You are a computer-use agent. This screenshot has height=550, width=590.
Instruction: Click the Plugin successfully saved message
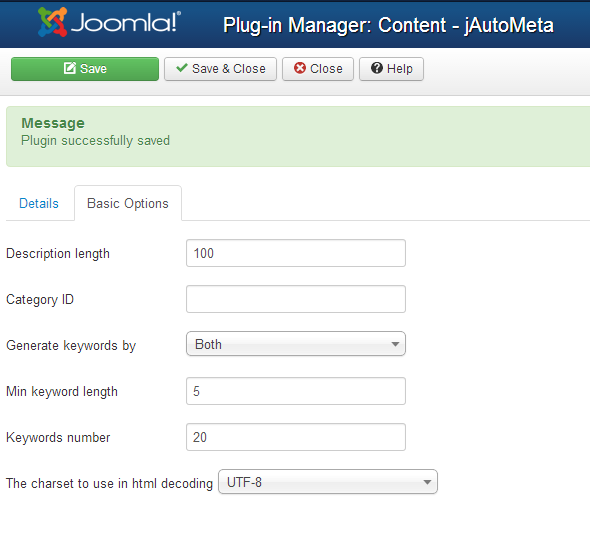coord(96,141)
